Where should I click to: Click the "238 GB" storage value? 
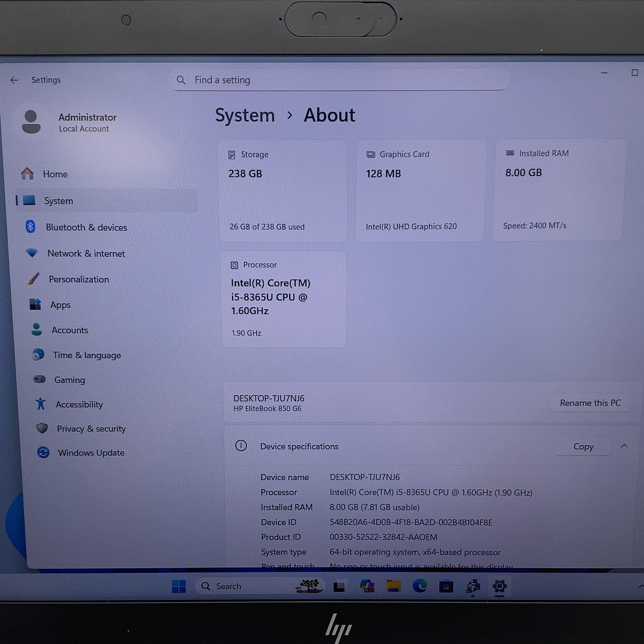pos(245,173)
